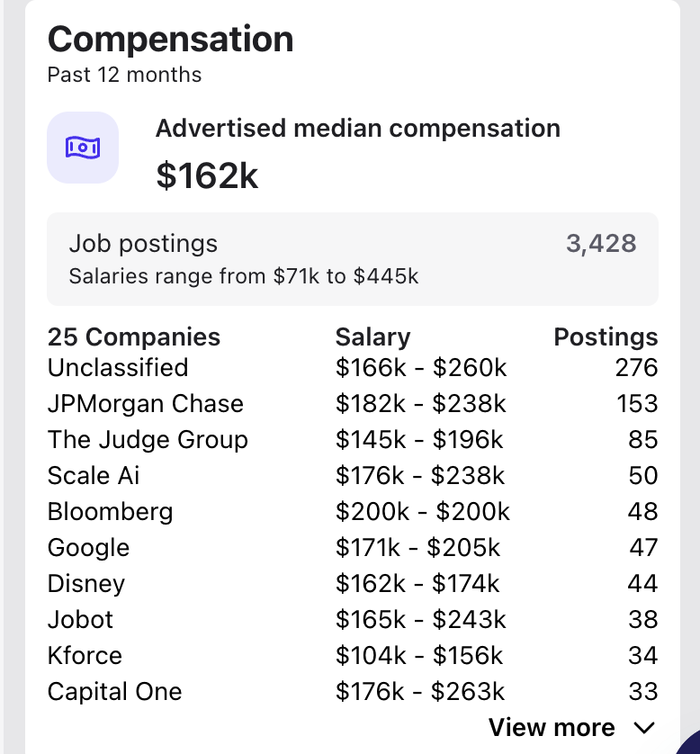Click the Capital One company name
700x754 pixels.
114,692
